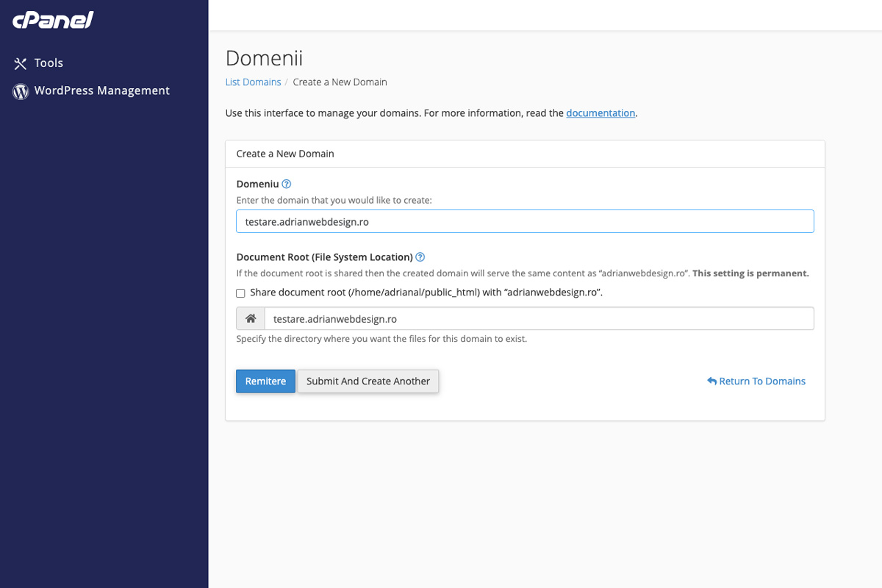Click the Tools wrench icon in sidebar
Image resolution: width=882 pixels, height=588 pixels.
(x=21, y=63)
